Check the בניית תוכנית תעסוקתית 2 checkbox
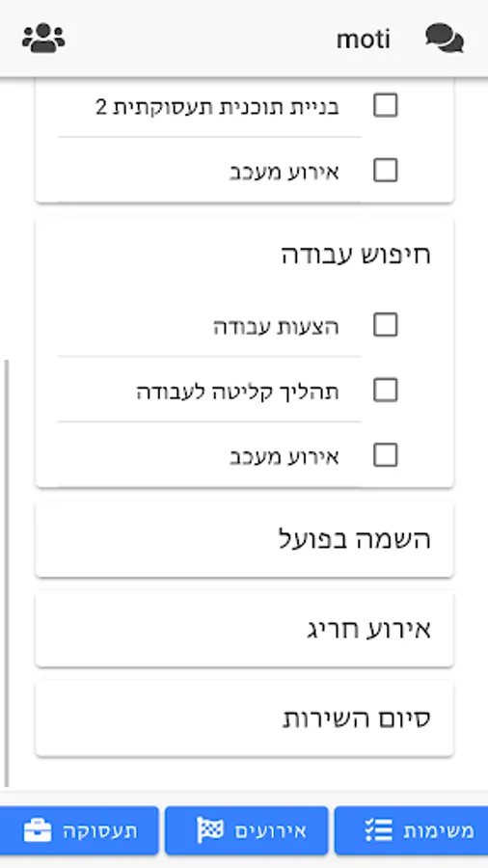 386,105
